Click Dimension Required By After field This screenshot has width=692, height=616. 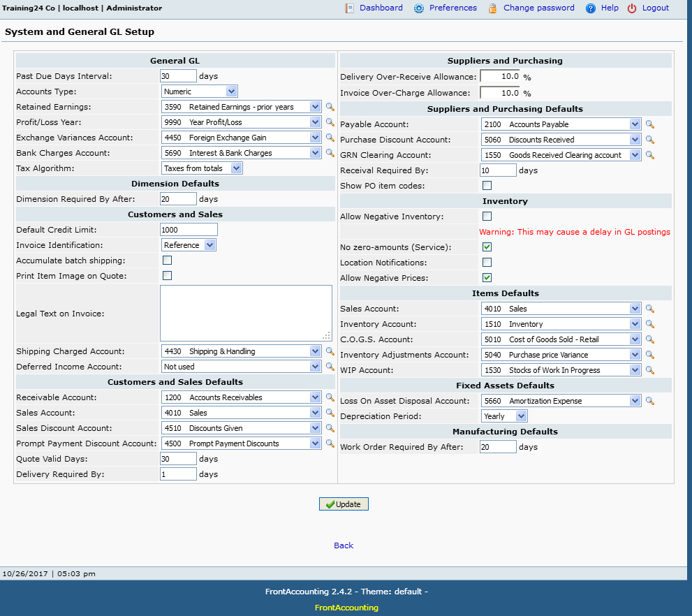(178, 199)
